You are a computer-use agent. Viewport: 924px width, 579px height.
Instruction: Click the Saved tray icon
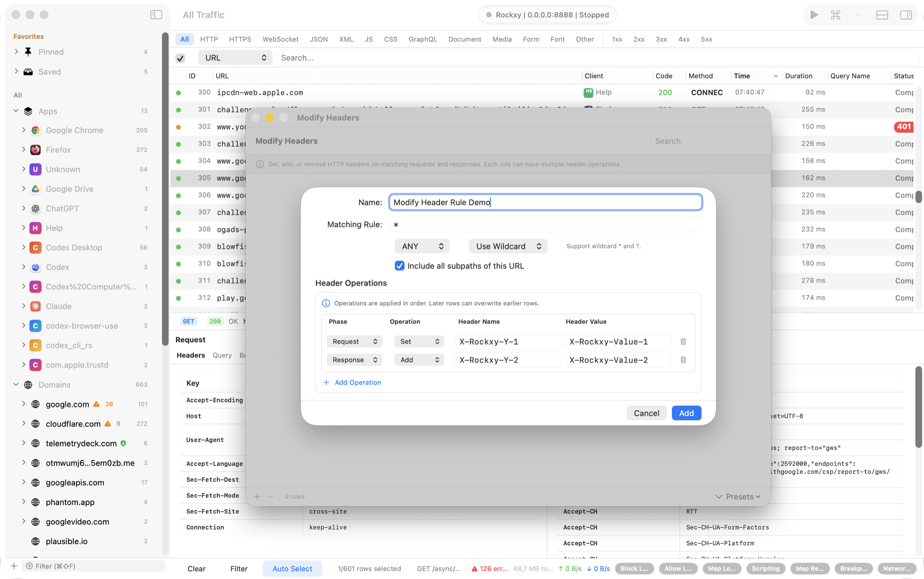click(28, 72)
